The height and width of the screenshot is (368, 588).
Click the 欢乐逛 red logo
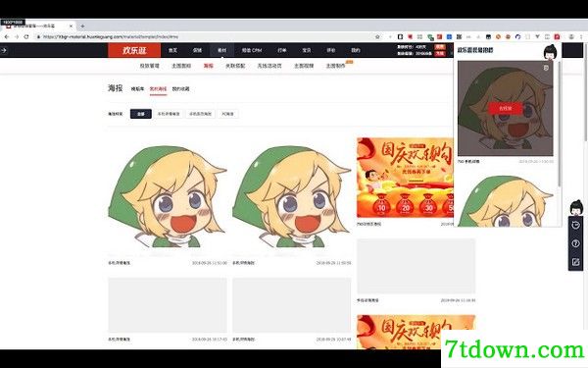[134, 50]
